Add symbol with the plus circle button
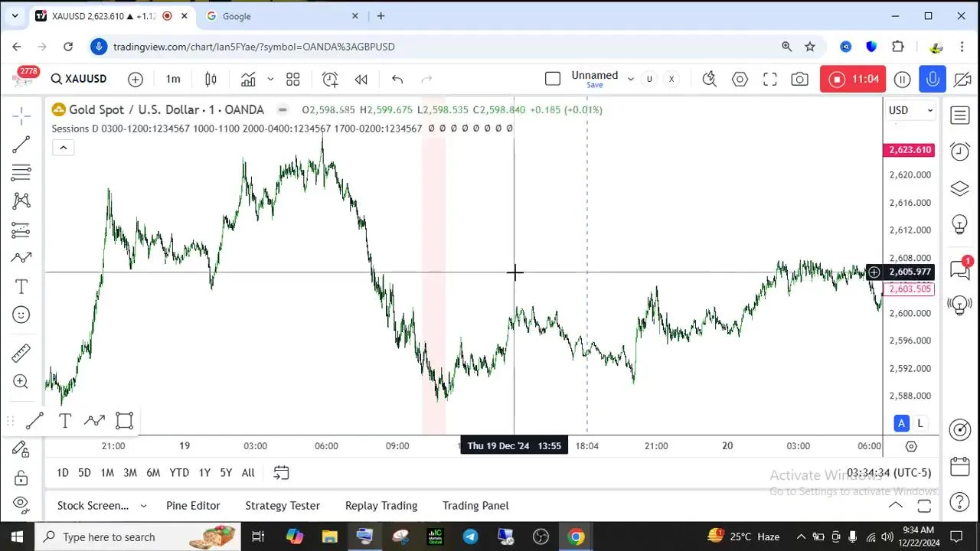980x551 pixels. click(x=136, y=79)
